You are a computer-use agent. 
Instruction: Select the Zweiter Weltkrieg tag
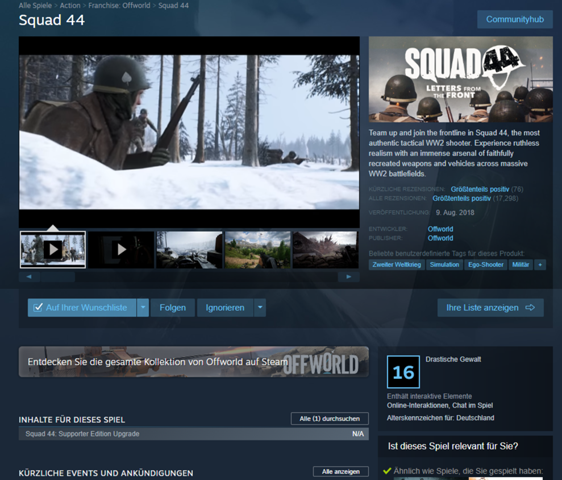(396, 265)
